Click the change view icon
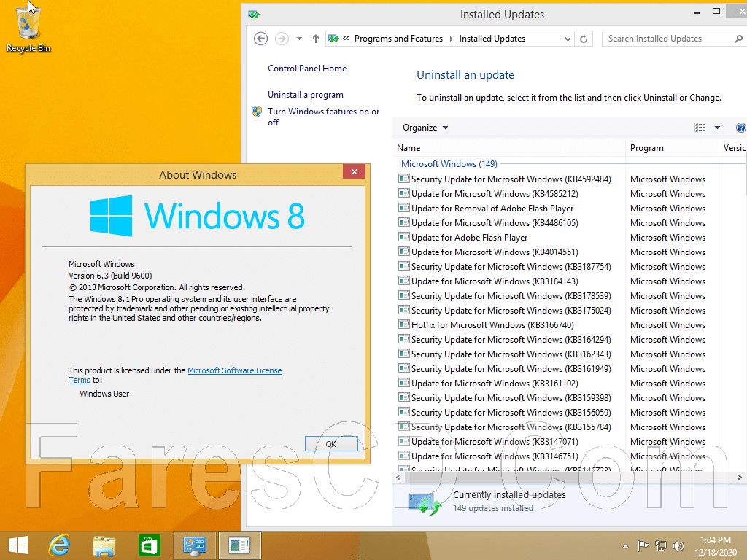This screenshot has height=560, width=747. pos(700,127)
